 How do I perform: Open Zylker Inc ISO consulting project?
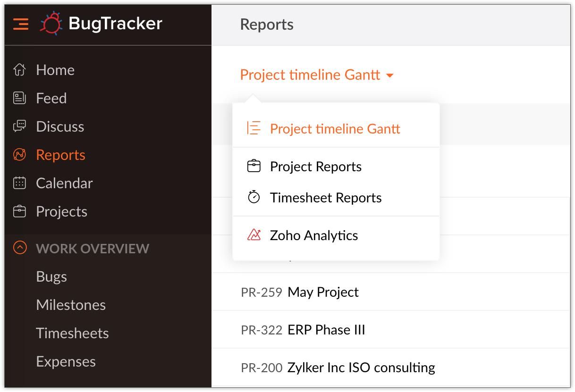(x=361, y=367)
